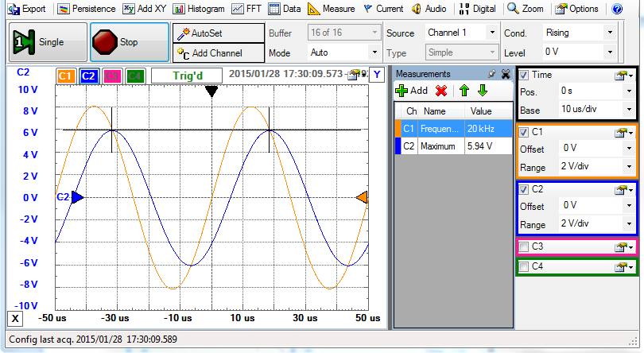Select the blue C2 channel tab
The height and width of the screenshot is (353, 644).
click(x=89, y=76)
